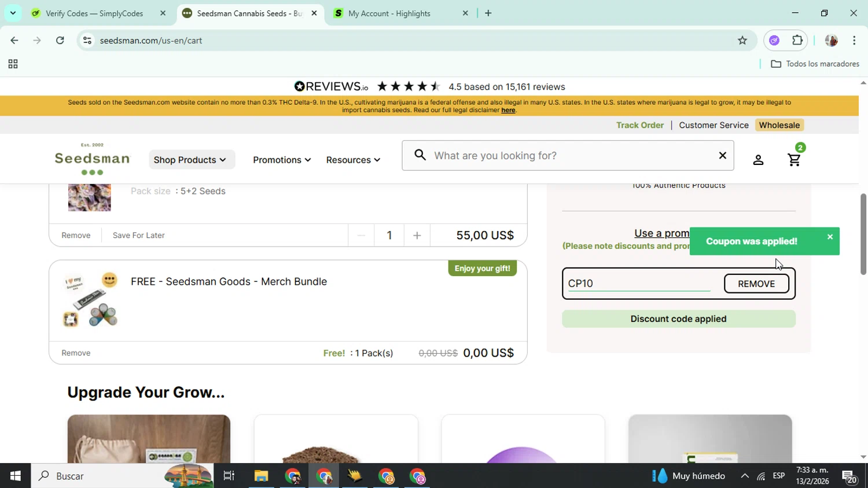Viewport: 868px width, 488px height.
Task: Open the seeds product thumbnail image
Action: tap(89, 197)
